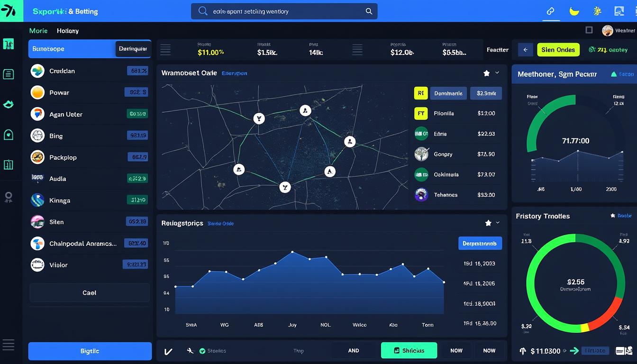
Task: Expand the chevron on map panel header
Action: pyautogui.click(x=497, y=73)
